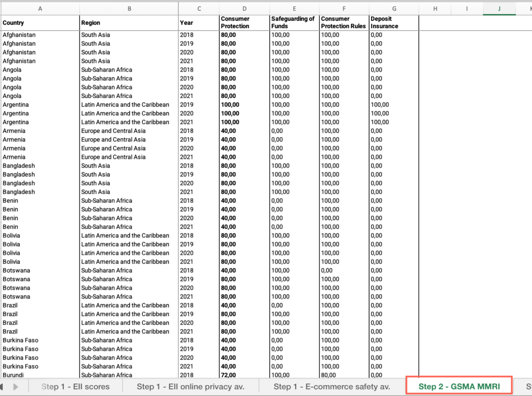The image size is (532, 396).
Task: Select the Angola country cell for 2018
Action: click(x=40, y=70)
